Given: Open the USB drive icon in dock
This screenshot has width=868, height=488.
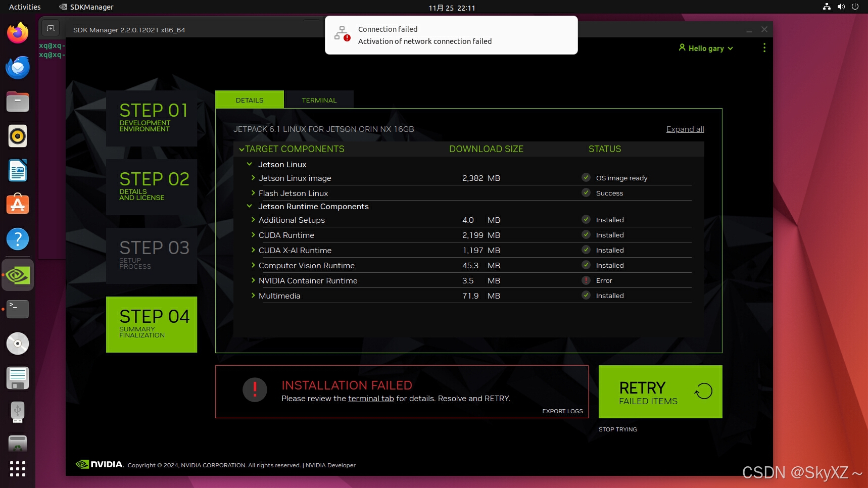Looking at the screenshot, I should click(18, 412).
